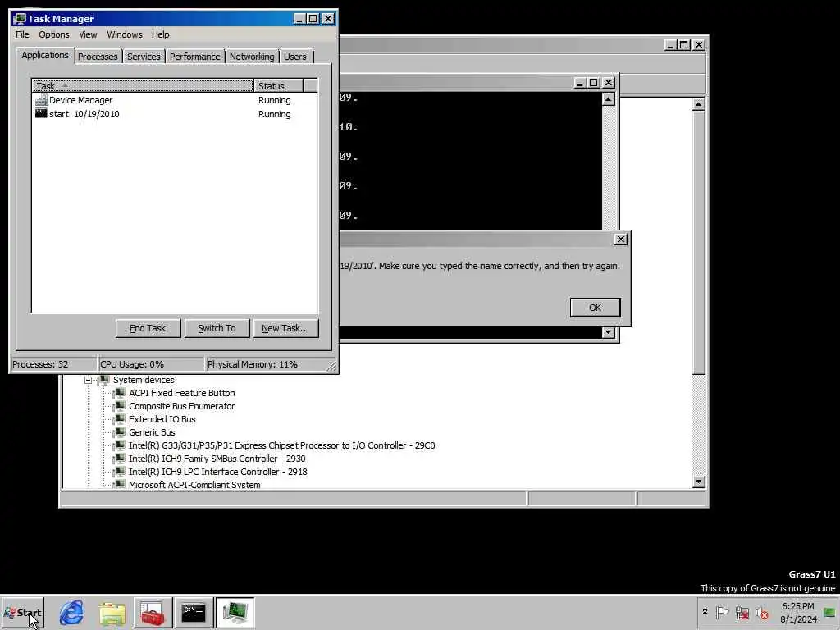Open the file explorer folder taskbar icon
This screenshot has width=840, height=630.
click(x=112, y=612)
